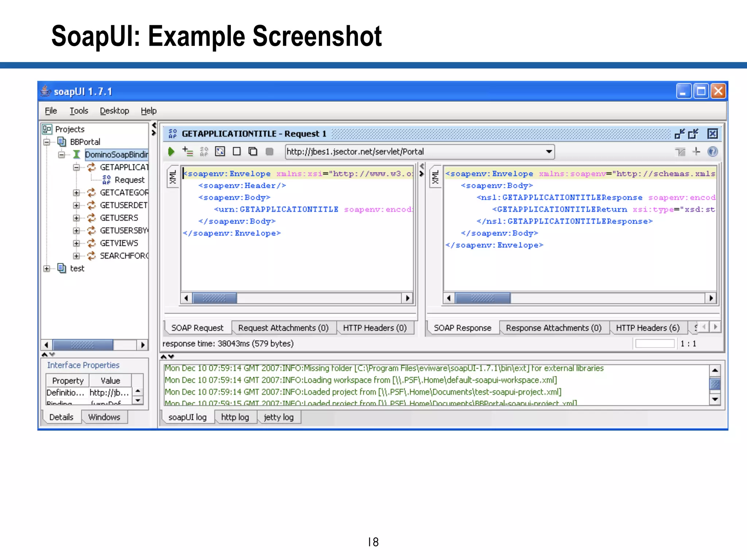Collapse navigator using splitter left arrow
This screenshot has width=747, height=560.
154,125
